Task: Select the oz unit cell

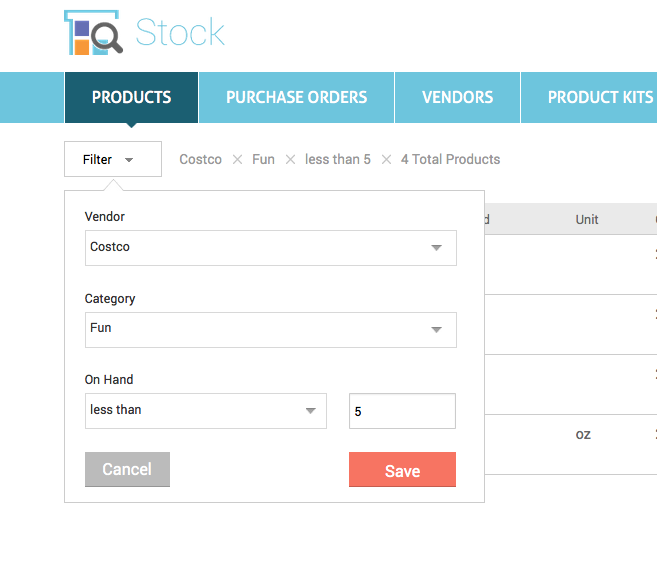Action: (583, 434)
